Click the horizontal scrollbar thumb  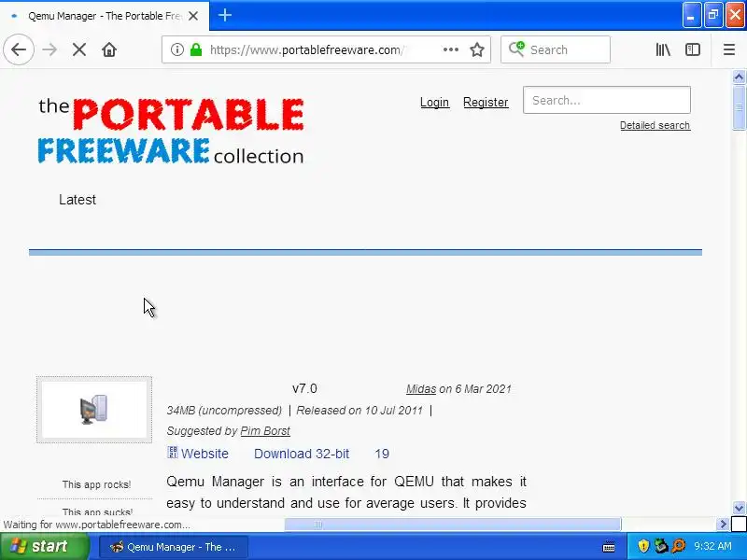(453, 525)
